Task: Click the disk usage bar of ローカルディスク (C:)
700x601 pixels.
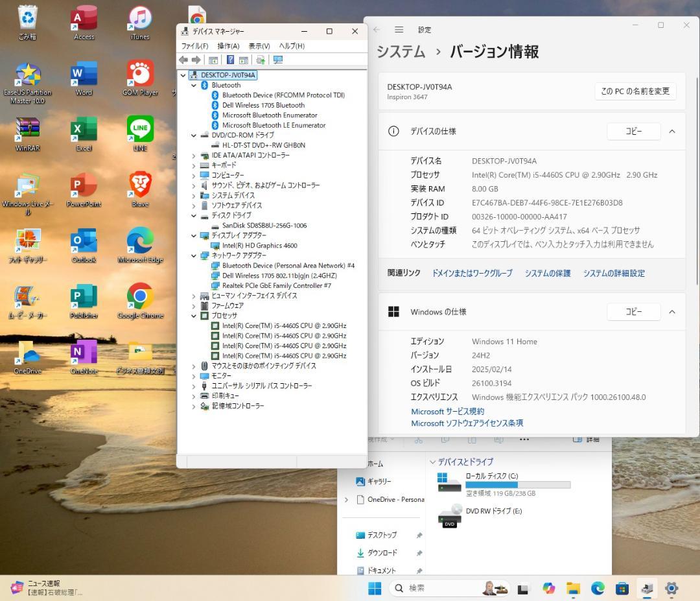Action: (x=517, y=484)
